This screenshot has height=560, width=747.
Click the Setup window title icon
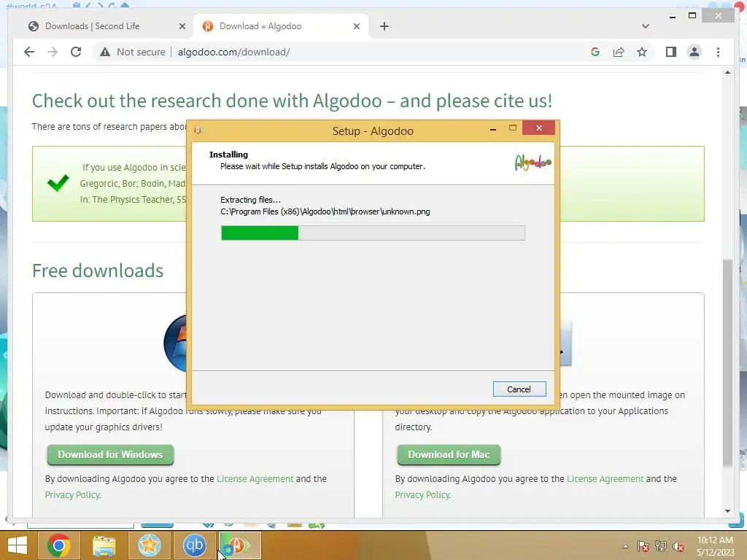click(x=198, y=131)
